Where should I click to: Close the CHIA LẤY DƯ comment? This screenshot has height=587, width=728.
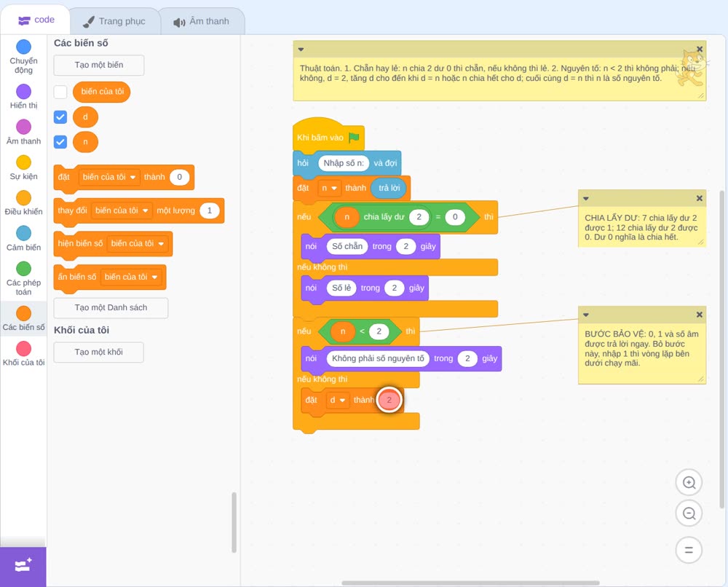[699, 198]
